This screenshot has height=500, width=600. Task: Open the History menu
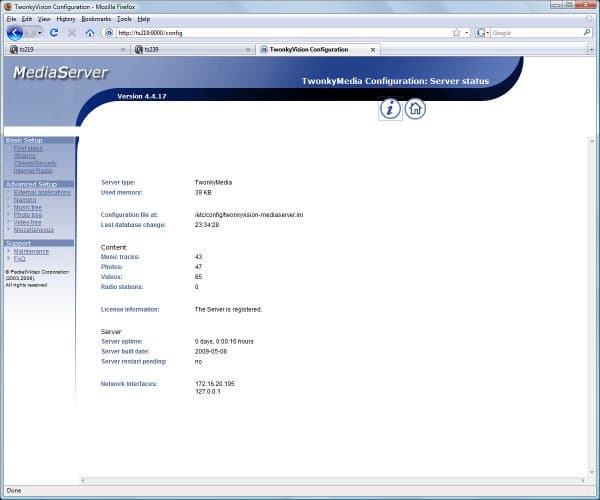66,19
